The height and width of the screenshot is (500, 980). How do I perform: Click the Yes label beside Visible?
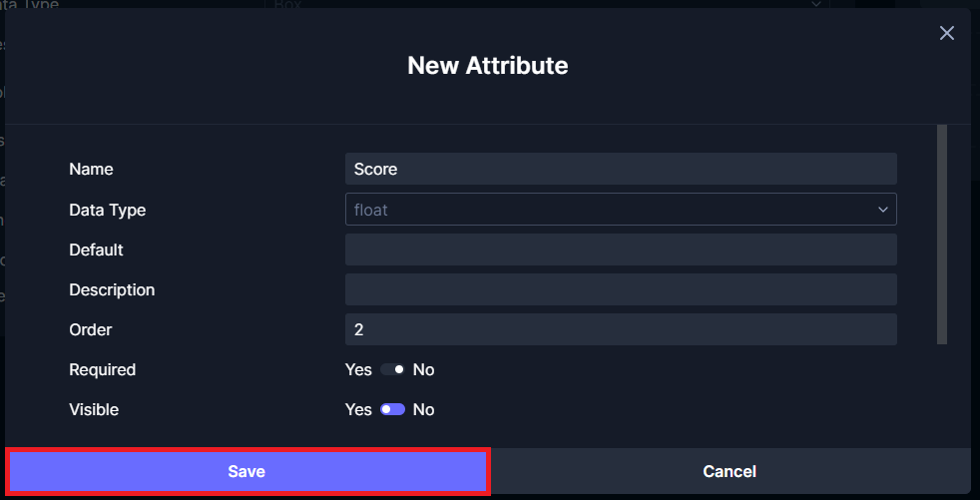358,409
